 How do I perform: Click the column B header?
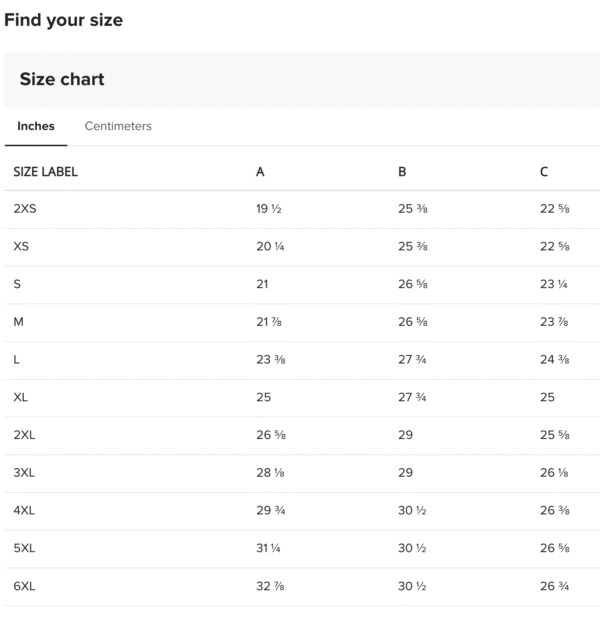click(x=402, y=171)
